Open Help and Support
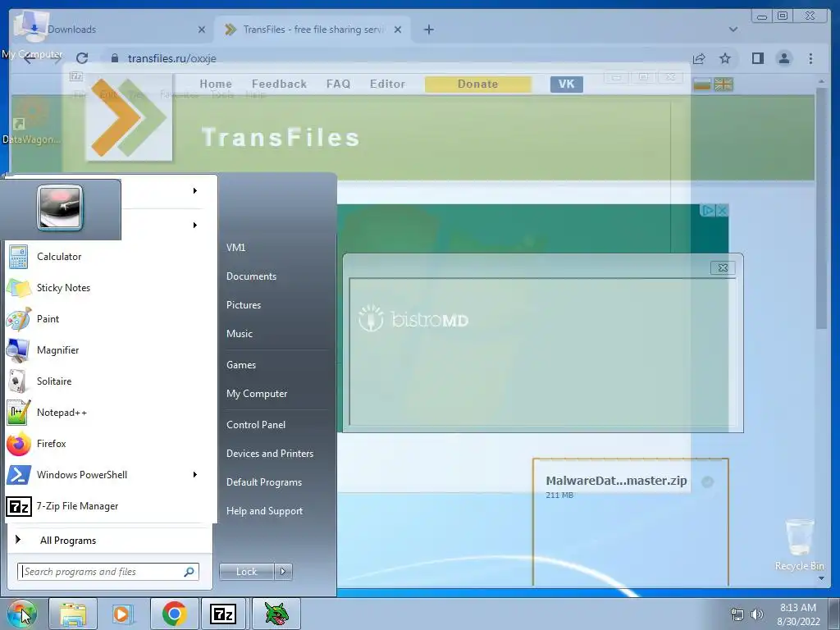Viewport: 840px width, 630px height. coord(264,511)
